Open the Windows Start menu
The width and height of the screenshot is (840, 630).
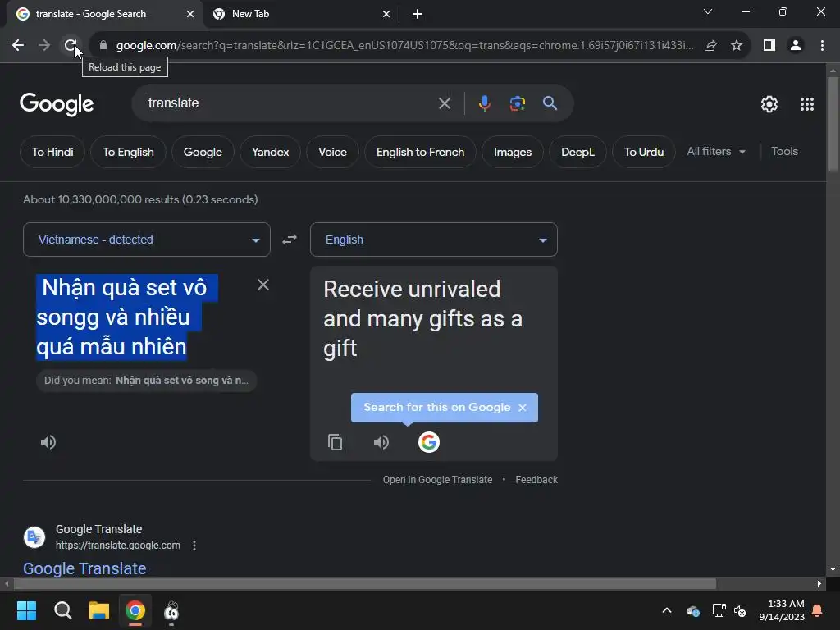[26, 610]
